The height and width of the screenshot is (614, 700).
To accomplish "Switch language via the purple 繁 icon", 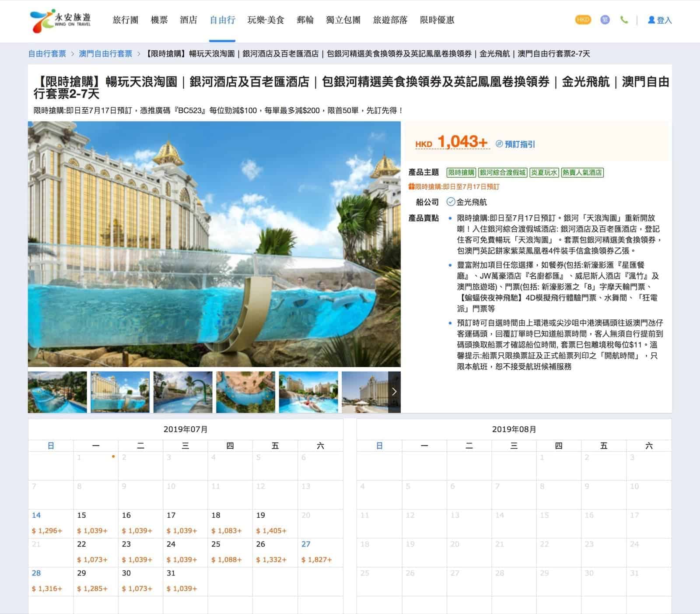I will click(605, 20).
